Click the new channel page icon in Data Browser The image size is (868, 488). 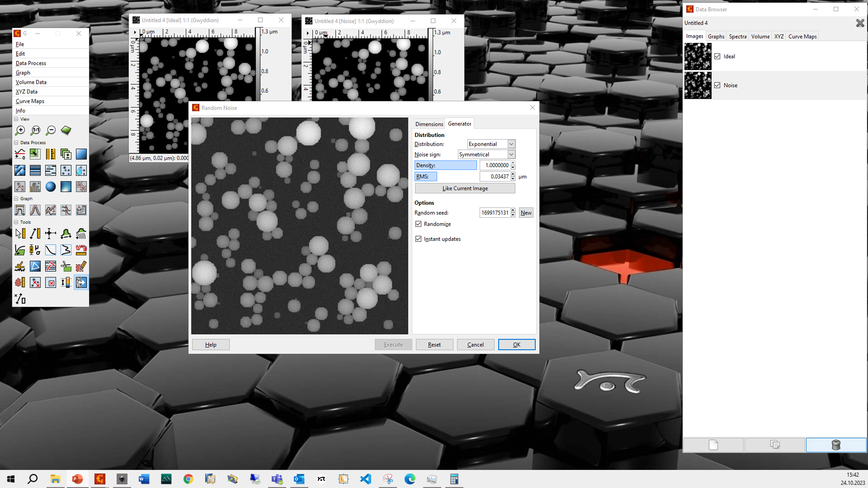pos(713,445)
